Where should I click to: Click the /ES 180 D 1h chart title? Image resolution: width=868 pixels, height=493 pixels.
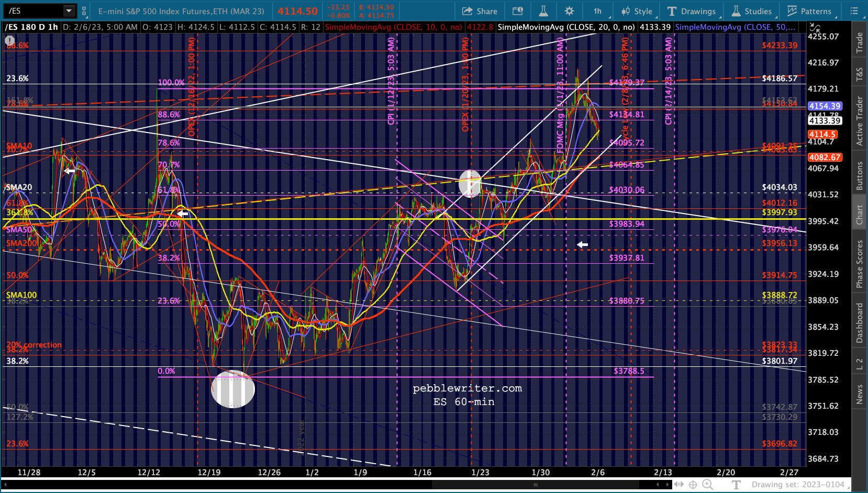[31, 27]
